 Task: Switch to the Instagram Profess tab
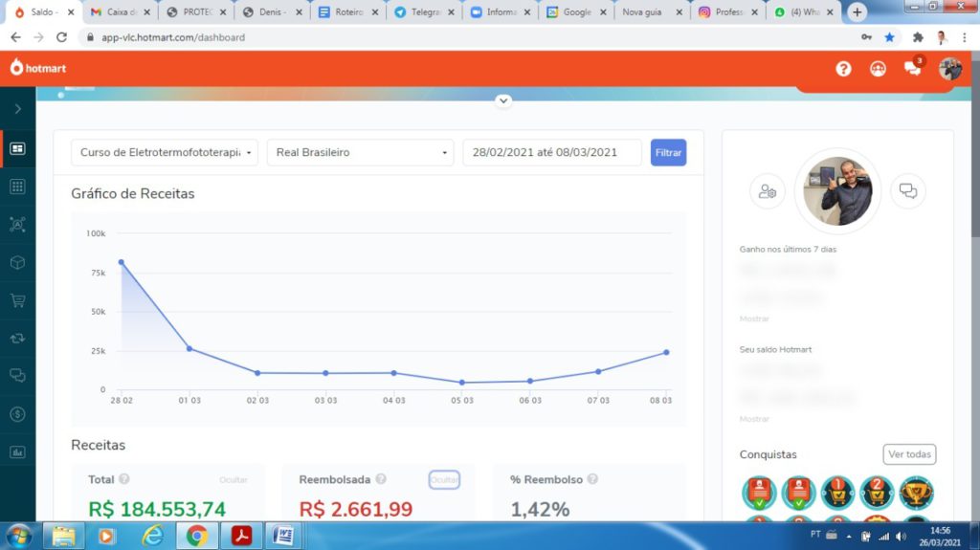[x=728, y=11]
